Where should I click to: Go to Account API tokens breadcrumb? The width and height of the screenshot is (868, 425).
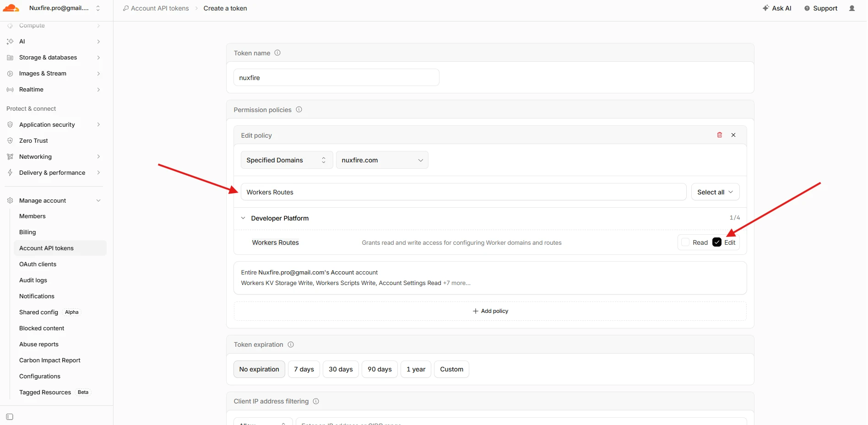tap(160, 8)
